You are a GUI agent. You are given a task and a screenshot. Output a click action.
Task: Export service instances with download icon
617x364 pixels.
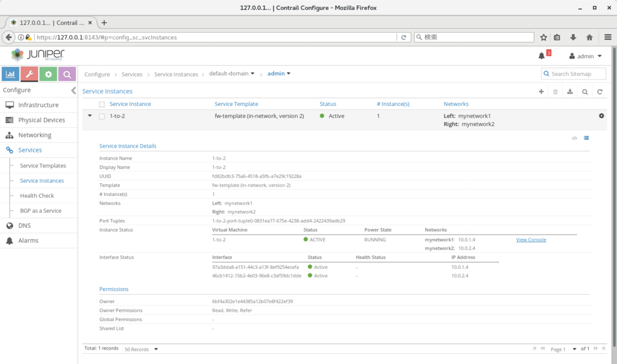click(570, 92)
